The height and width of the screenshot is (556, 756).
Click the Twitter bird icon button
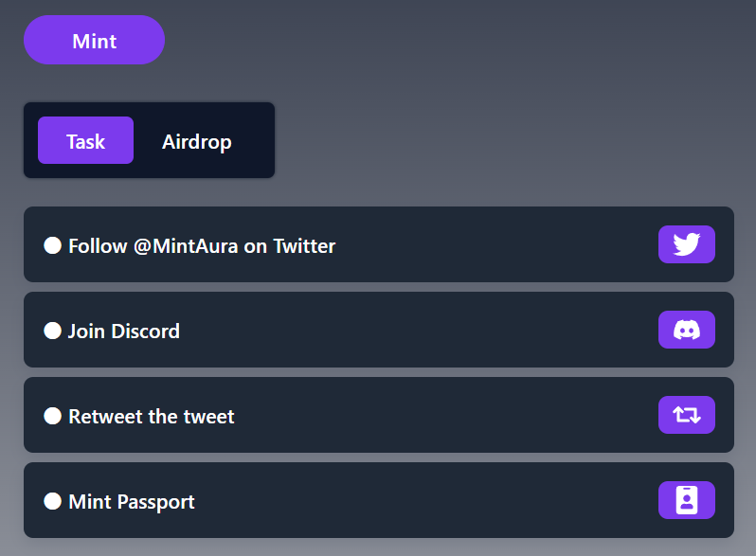(x=687, y=244)
